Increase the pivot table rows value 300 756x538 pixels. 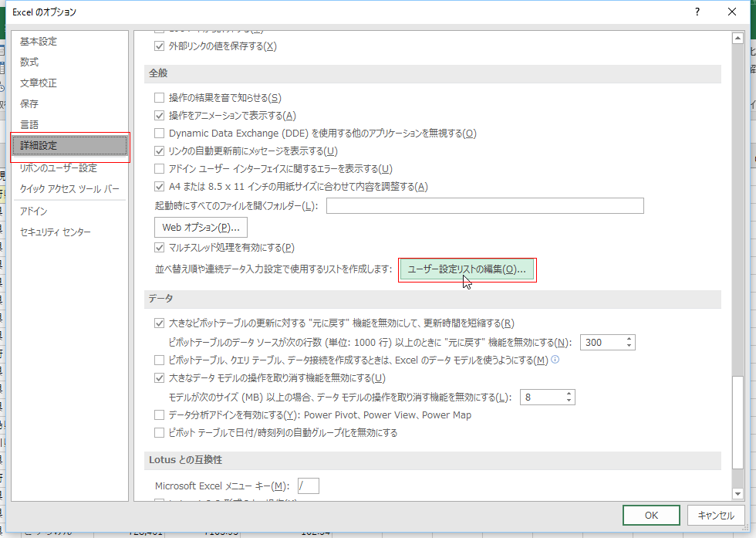coord(629,339)
